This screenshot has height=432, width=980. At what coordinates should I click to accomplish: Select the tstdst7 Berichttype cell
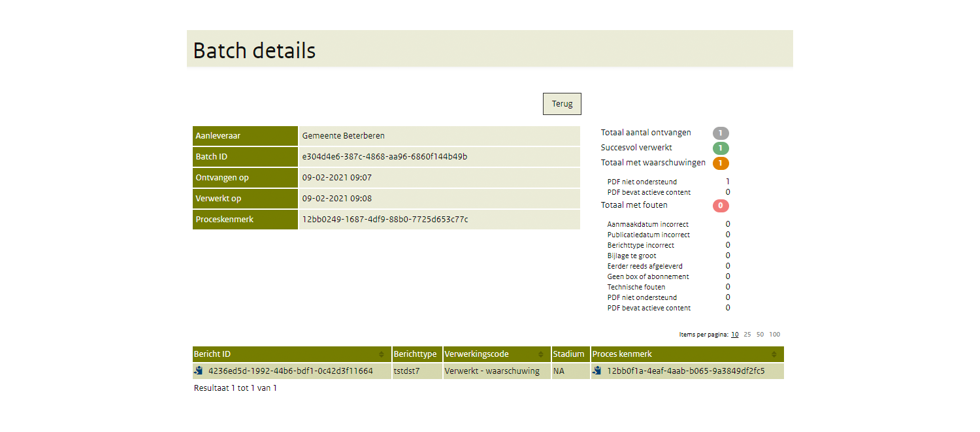pos(417,371)
